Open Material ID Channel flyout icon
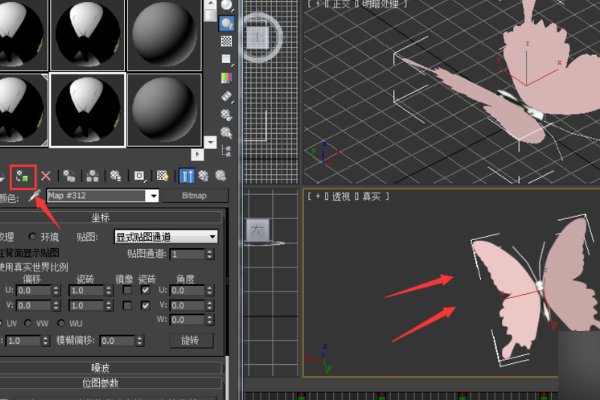Screen dimensions: 600x400 click(139, 176)
